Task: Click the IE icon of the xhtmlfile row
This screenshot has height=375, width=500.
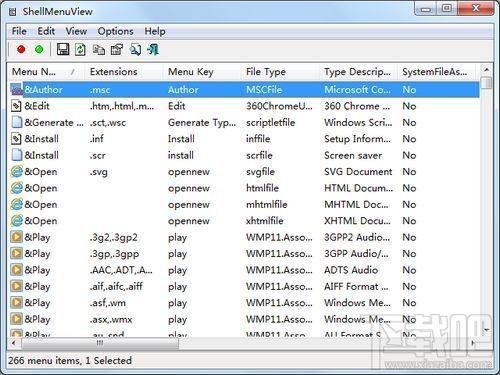Action: [16, 220]
